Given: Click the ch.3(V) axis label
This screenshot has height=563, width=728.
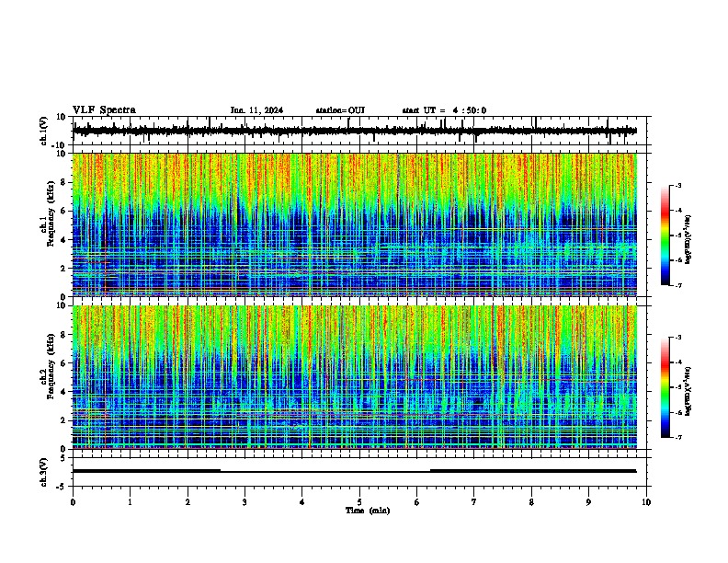Looking at the screenshot, I should pyautogui.click(x=44, y=472).
